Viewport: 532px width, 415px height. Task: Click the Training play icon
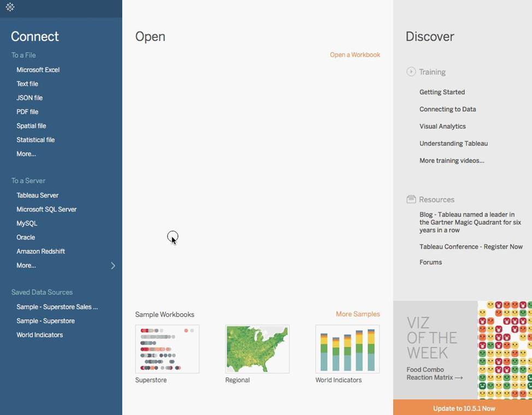(411, 72)
